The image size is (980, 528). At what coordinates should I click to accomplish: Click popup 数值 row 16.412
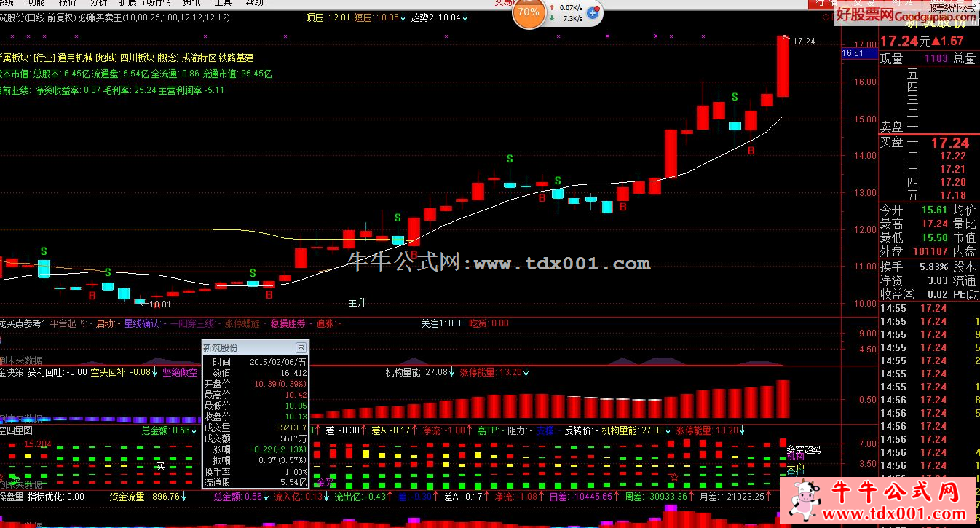tap(256, 372)
